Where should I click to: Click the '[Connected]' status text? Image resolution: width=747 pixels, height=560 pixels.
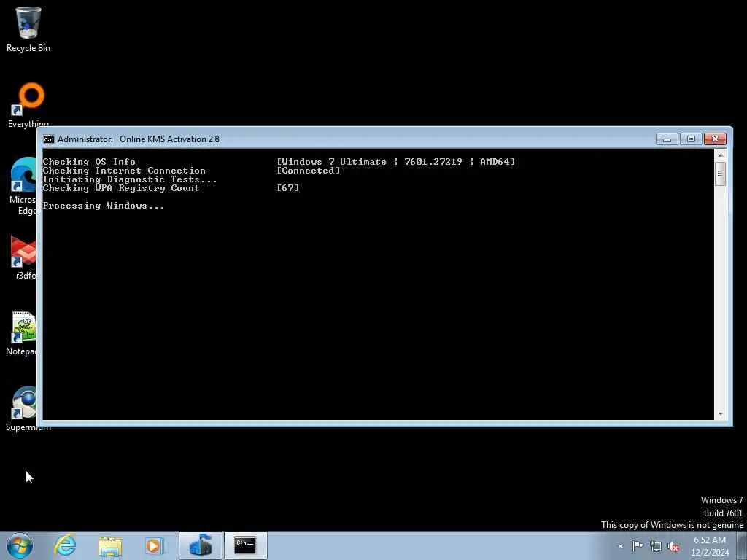[x=309, y=171]
